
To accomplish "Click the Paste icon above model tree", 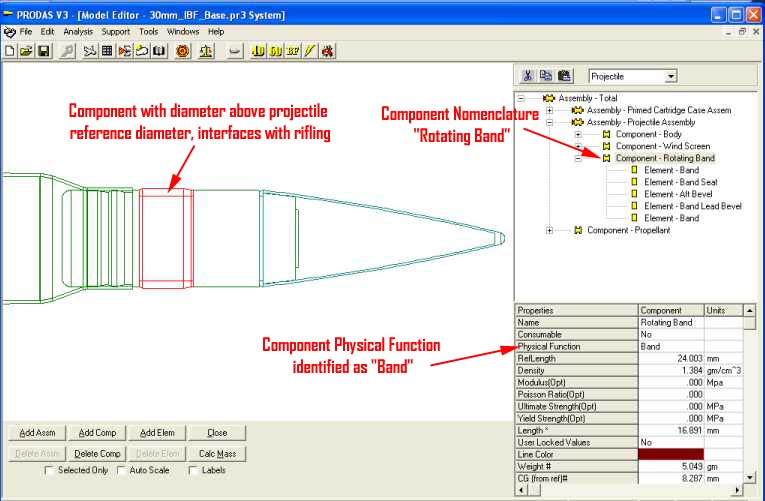I will click(x=564, y=76).
